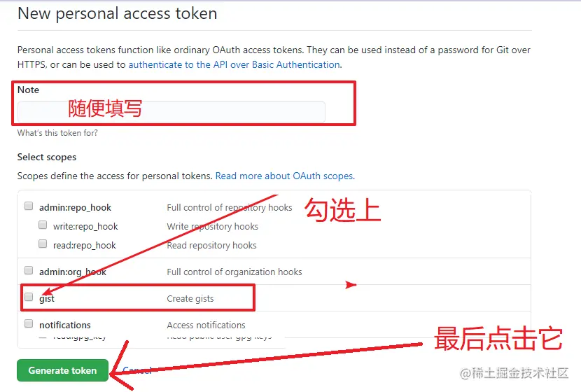Open the Basic Authentication API link
Viewport: 581px width, 392px height.
(234, 64)
